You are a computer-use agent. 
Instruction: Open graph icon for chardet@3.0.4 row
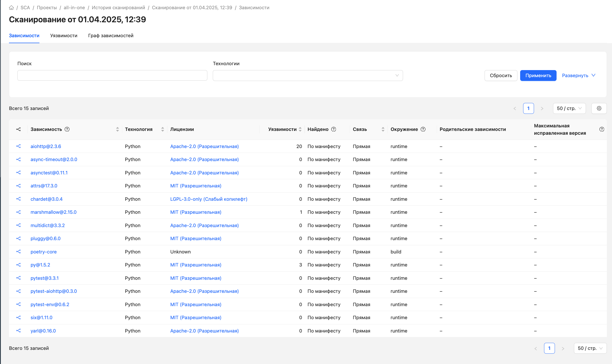pos(18,199)
